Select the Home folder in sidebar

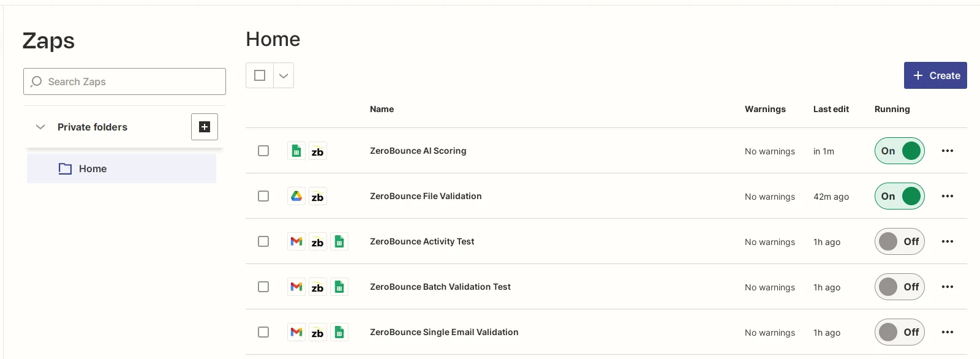pyautogui.click(x=92, y=168)
